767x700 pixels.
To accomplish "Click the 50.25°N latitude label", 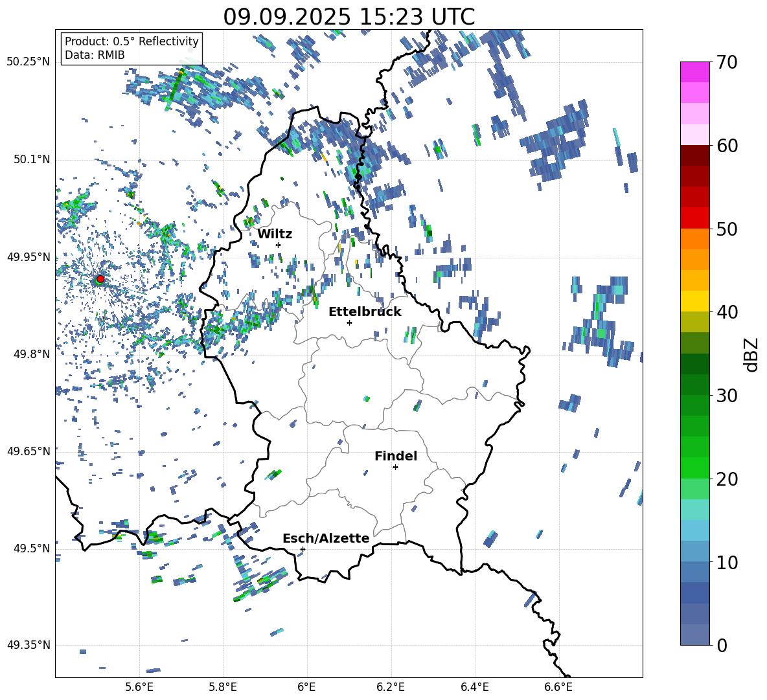I will (29, 62).
